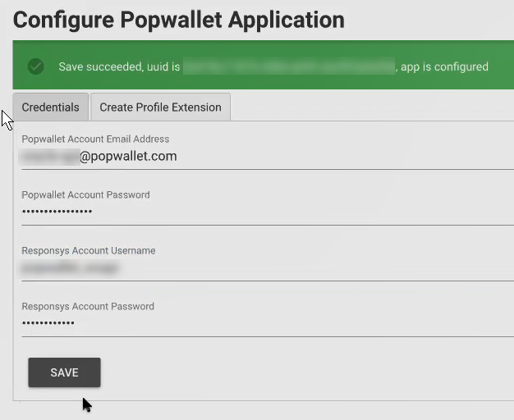Click the SAVE button

click(x=64, y=372)
